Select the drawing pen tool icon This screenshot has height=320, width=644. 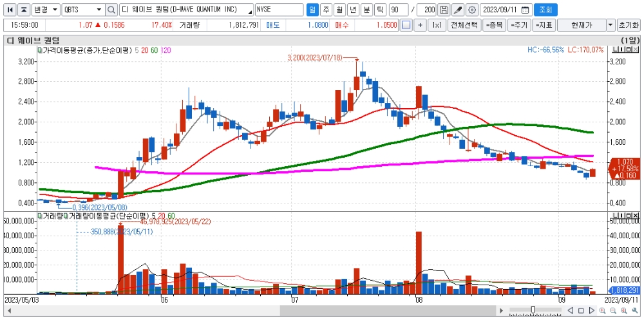click(x=458, y=10)
